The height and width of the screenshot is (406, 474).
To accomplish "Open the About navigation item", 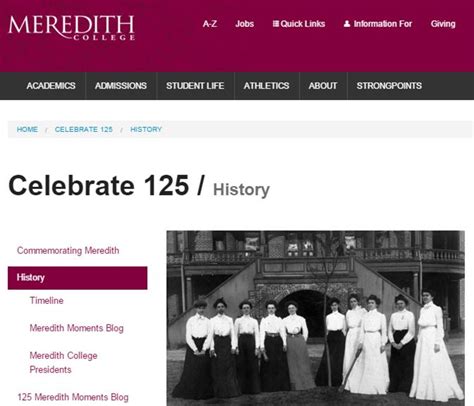I will pos(323,86).
